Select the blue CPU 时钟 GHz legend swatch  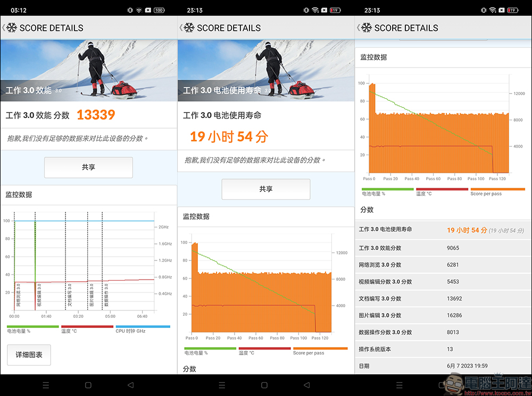[143, 326]
